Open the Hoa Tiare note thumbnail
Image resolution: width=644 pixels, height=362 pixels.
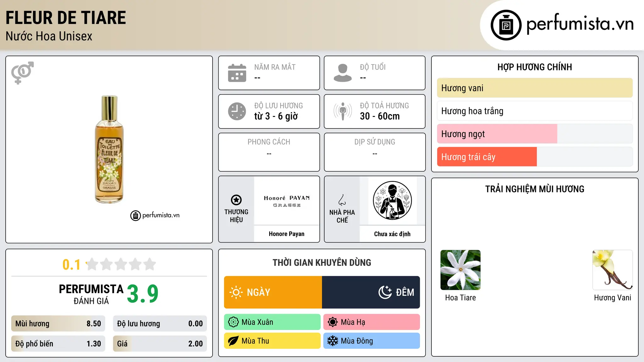460,270
